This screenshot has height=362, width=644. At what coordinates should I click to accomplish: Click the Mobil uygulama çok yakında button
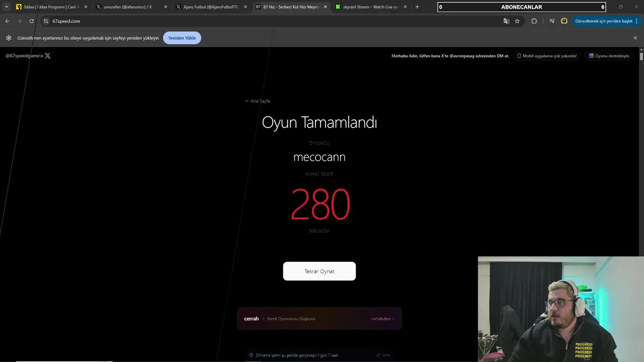(x=547, y=56)
